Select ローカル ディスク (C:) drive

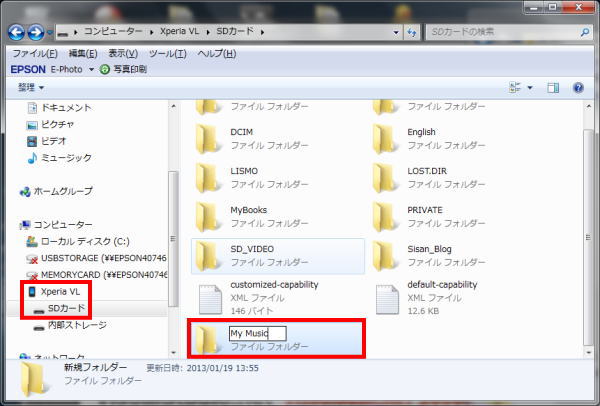tap(78, 241)
